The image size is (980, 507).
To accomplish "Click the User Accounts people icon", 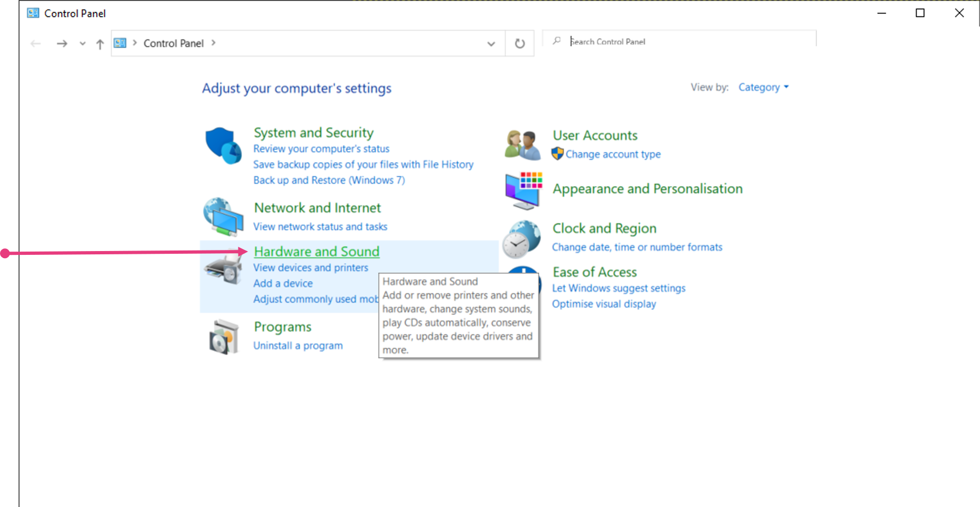I will [522, 145].
